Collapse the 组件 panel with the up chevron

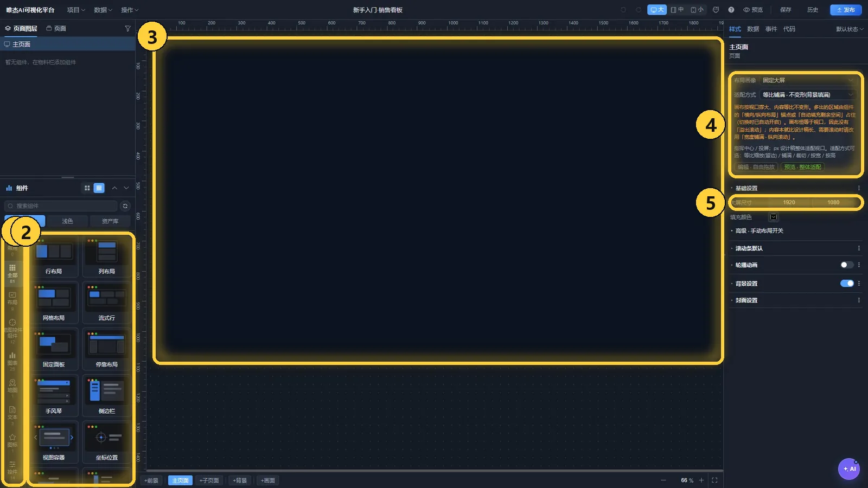coord(114,188)
